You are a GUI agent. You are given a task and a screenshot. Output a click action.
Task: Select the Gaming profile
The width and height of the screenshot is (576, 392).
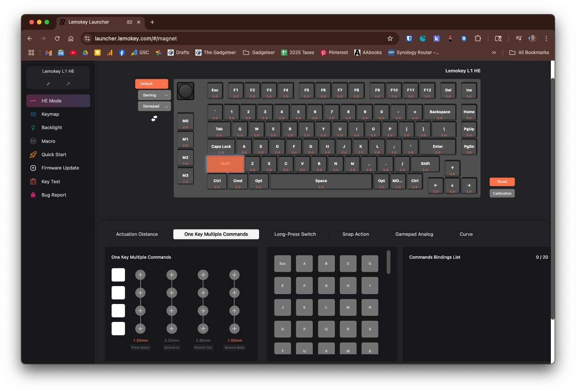coord(154,95)
